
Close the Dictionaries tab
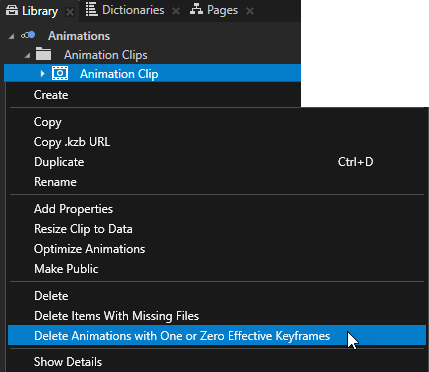pyautogui.click(x=176, y=12)
